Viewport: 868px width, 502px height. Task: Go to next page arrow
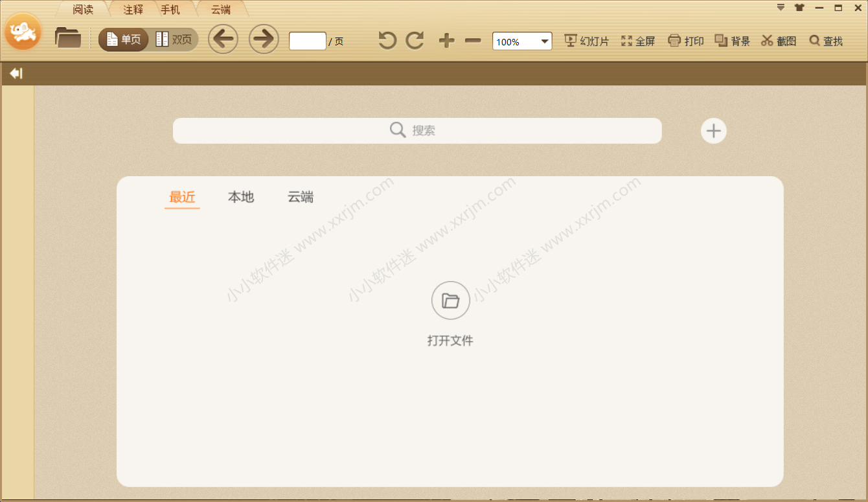(x=264, y=40)
